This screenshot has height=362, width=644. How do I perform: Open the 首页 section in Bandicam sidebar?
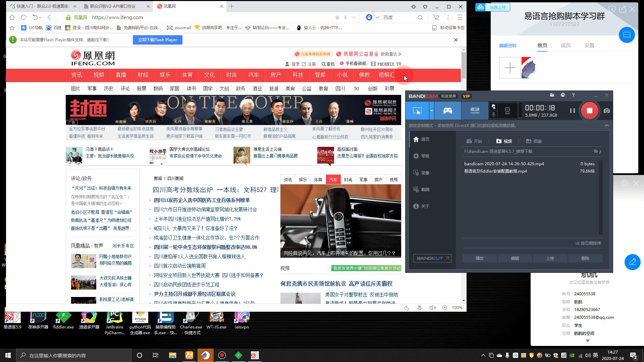[x=422, y=139]
